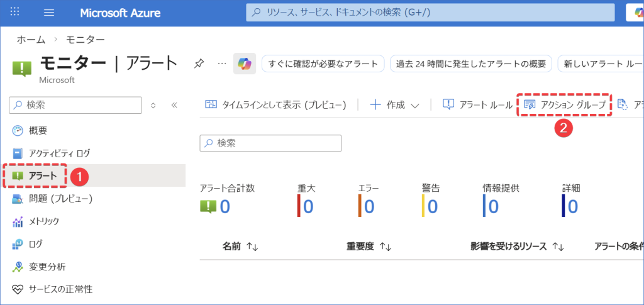Open アクティビティ ログ in the sidebar
Image resolution: width=644 pixels, height=305 pixels.
pos(59,153)
